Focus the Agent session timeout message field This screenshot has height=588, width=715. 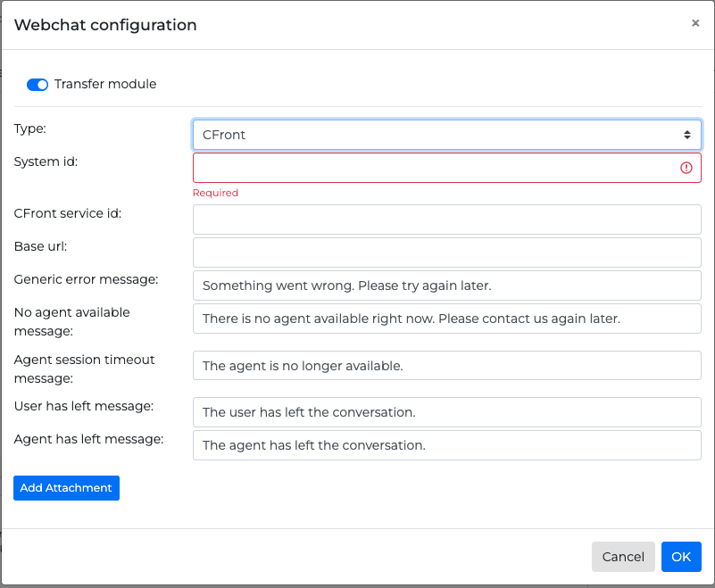[446, 366]
